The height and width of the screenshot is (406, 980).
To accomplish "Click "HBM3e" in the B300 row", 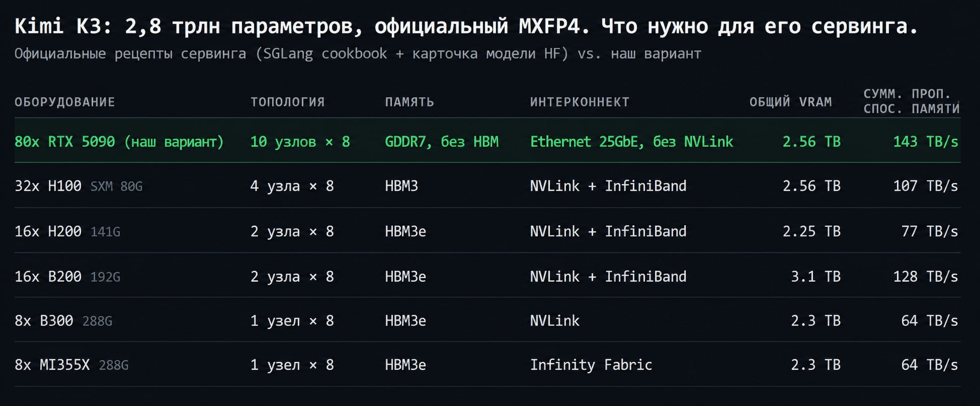I will [x=405, y=321].
